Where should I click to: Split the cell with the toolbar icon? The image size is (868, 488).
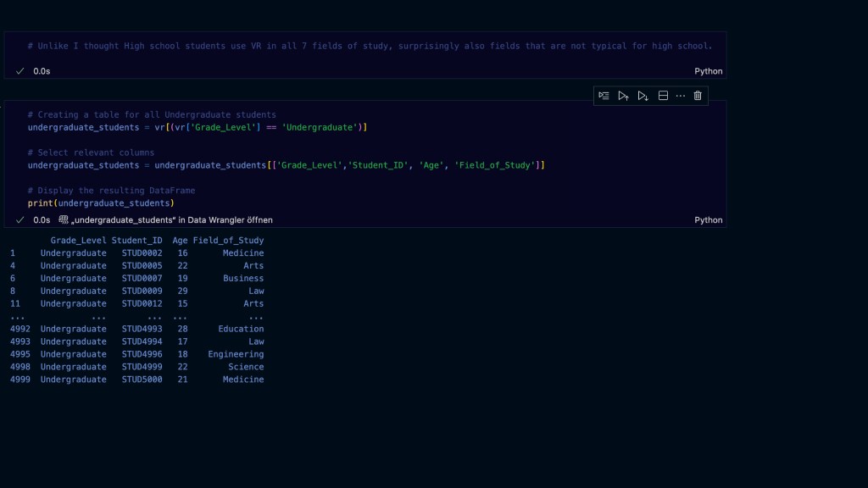663,96
